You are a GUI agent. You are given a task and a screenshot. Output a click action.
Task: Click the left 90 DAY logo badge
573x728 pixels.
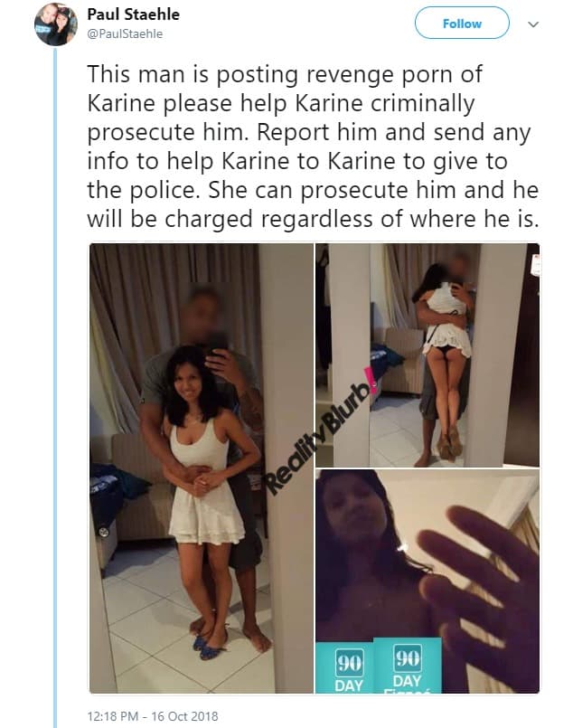point(349,671)
